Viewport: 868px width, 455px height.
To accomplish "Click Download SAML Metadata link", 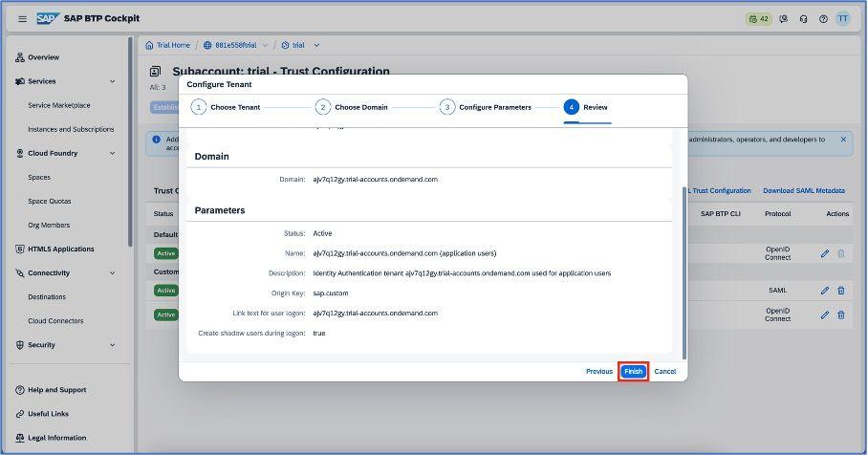I will (x=804, y=190).
